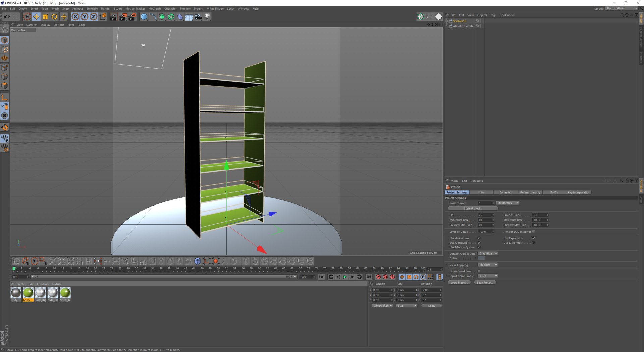Image resolution: width=644 pixels, height=352 pixels.
Task: Click the Go to Start playback button
Action: 321,277
